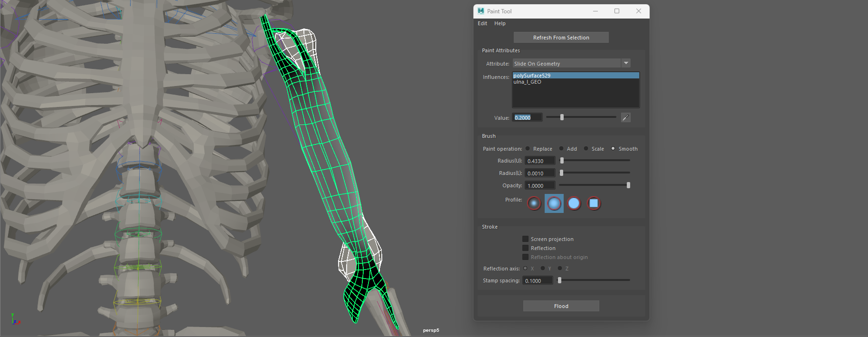Choose the Scale paint operation
This screenshot has height=337, width=868.
point(586,149)
